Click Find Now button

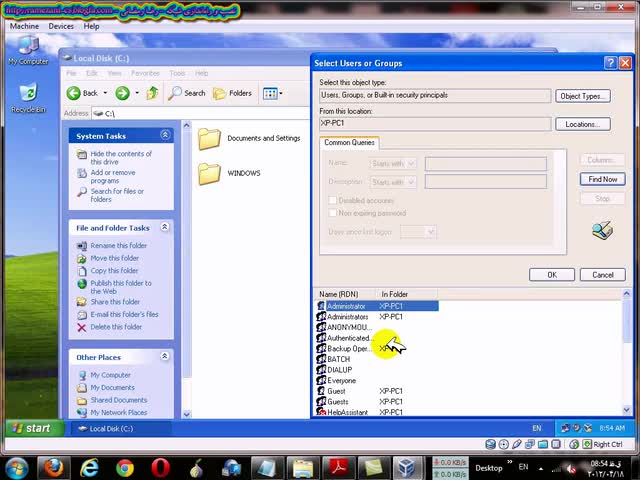tap(602, 179)
